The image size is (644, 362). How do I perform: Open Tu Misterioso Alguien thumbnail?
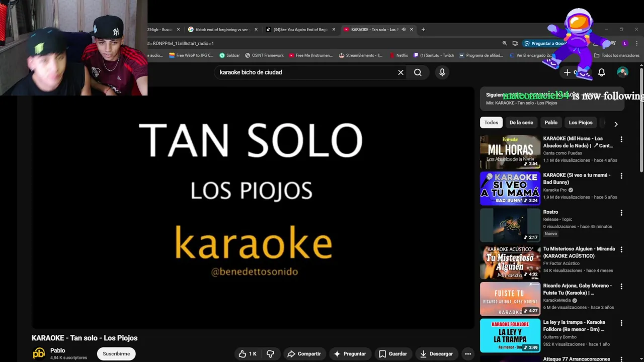point(510,261)
